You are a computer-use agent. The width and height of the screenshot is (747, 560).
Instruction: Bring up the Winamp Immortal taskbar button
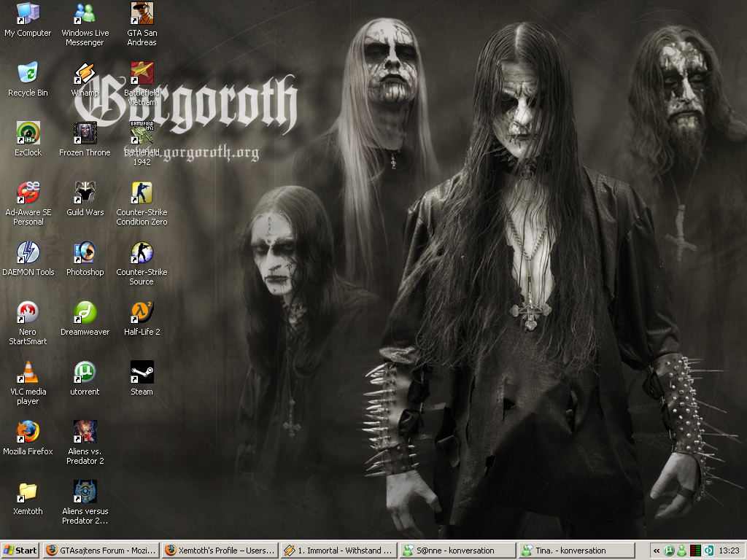coord(339,551)
